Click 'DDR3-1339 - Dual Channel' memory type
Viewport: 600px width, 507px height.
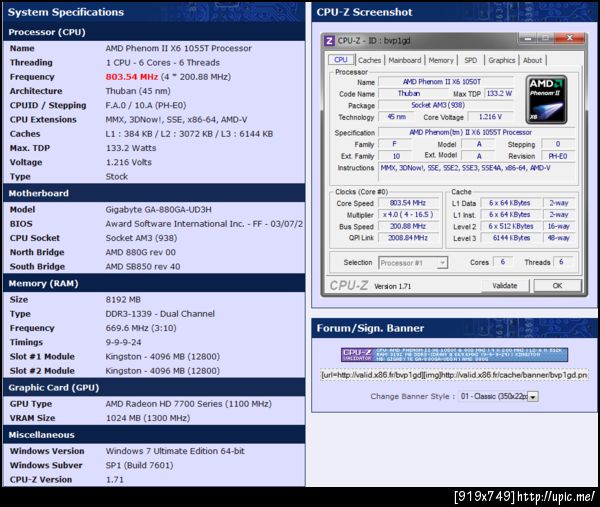[160, 313]
